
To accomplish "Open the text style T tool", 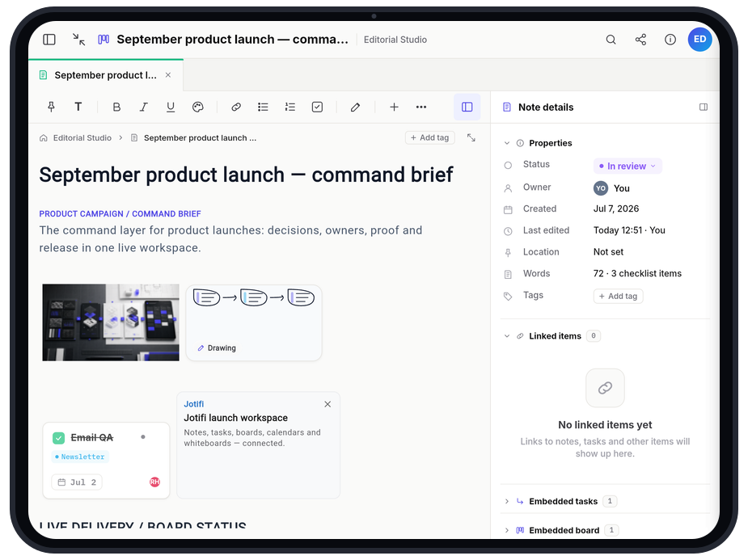I will (x=78, y=107).
